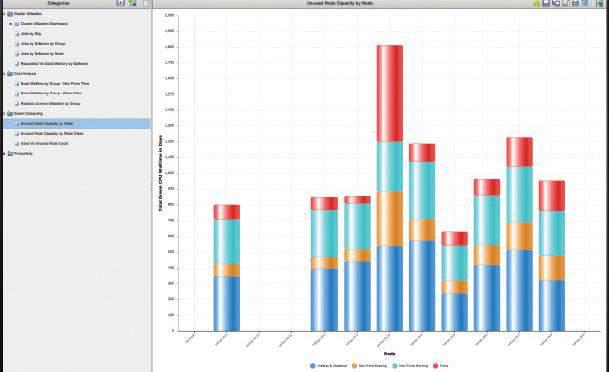Viewport: 609px width, 372px height.
Task: Select the Cost Analysis category label
Action: click(25, 74)
